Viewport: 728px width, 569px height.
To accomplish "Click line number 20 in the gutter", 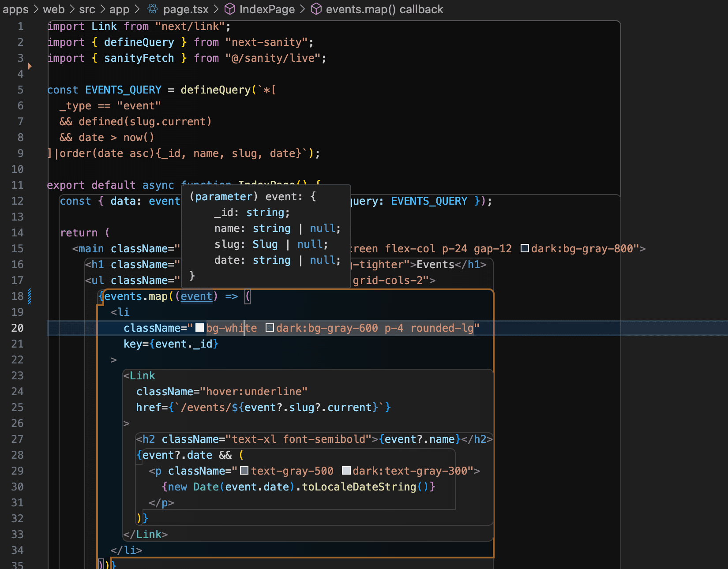I will (x=18, y=328).
